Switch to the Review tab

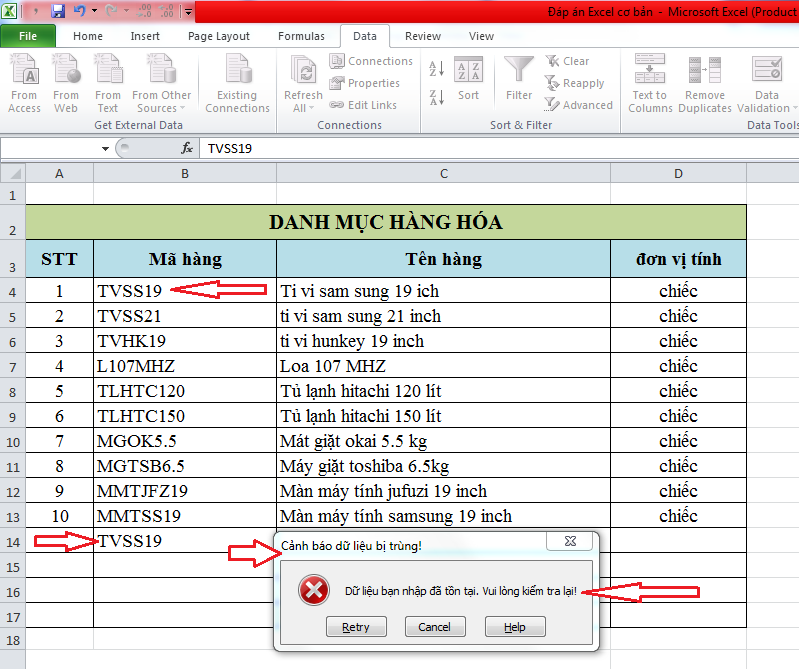pyautogui.click(x=422, y=36)
